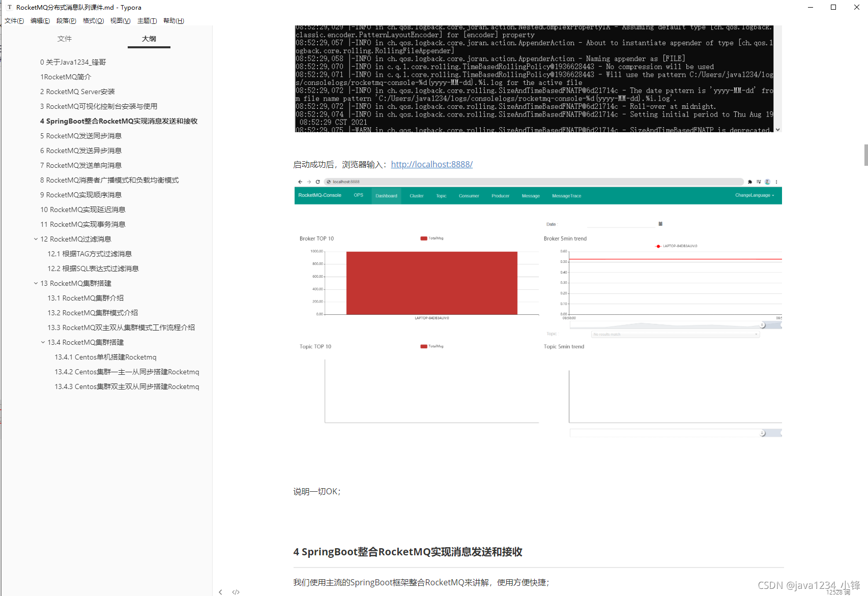This screenshot has width=868, height=596.
Task: Open the 段落(P) menu
Action: (66, 21)
